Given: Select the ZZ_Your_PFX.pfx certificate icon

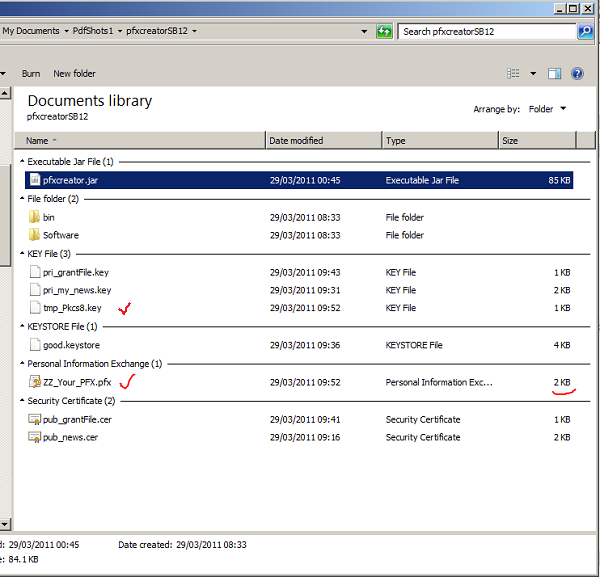Looking at the screenshot, I should pyautogui.click(x=34, y=381).
